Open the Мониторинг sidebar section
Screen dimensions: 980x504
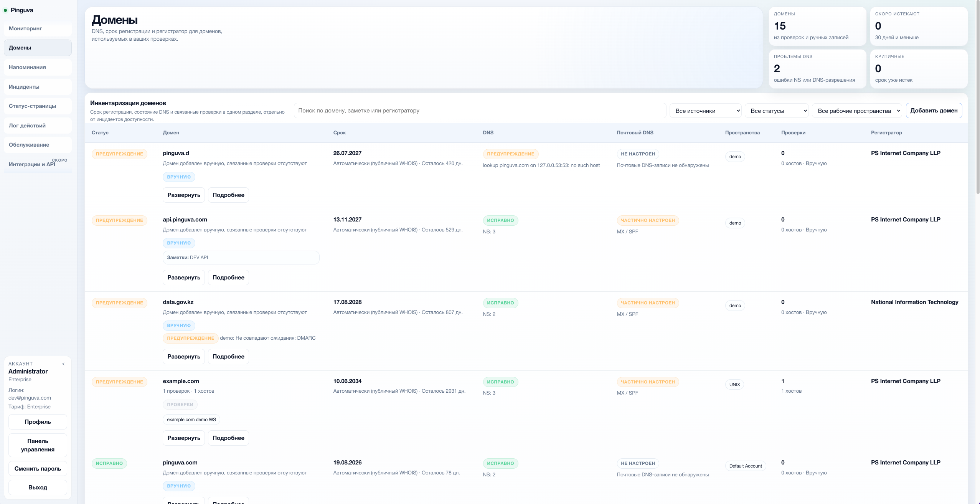coord(38,28)
